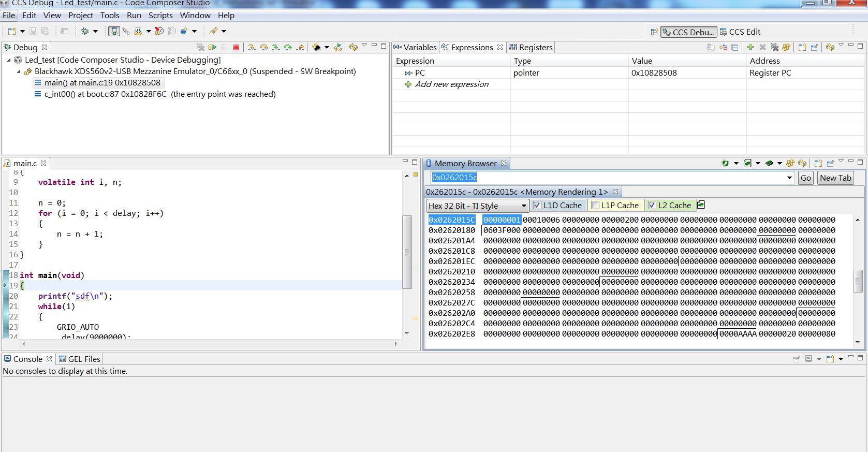Toggle the L2 Cache checkbox

[x=652, y=205]
